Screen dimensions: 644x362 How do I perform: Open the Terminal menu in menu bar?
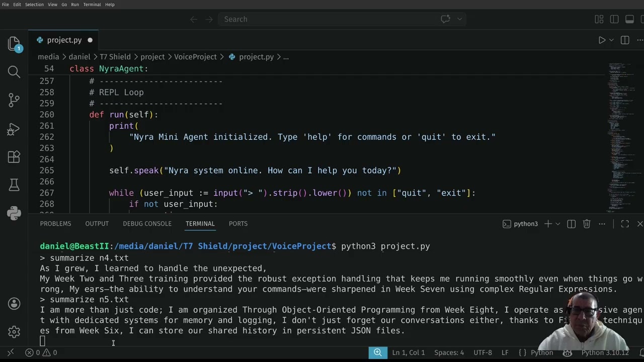pyautogui.click(x=92, y=5)
